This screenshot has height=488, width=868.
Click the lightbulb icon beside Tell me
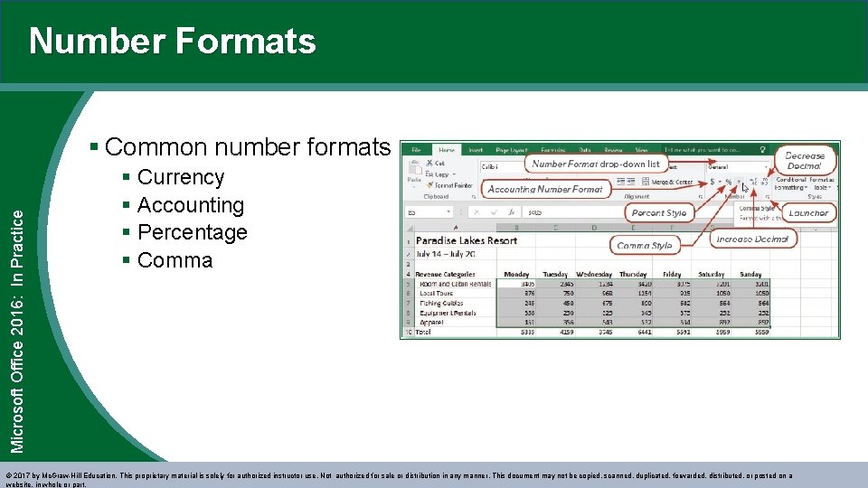click(762, 149)
